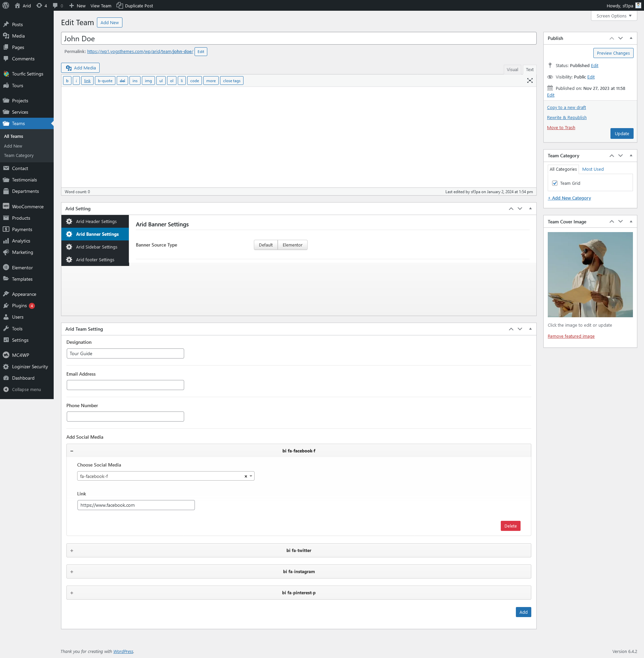Click the Duplicate Post icon
The image size is (644, 658).
pos(120,5)
